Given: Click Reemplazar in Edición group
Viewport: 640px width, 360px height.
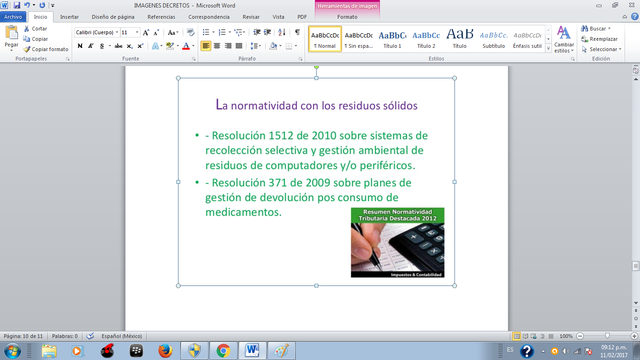Looking at the screenshot, I should pos(599,39).
